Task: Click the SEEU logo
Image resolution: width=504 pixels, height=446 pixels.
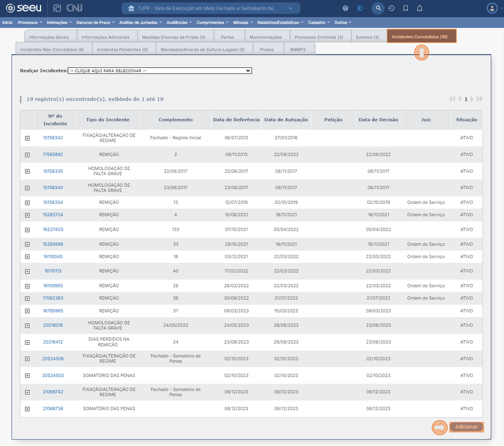Action: [24, 8]
